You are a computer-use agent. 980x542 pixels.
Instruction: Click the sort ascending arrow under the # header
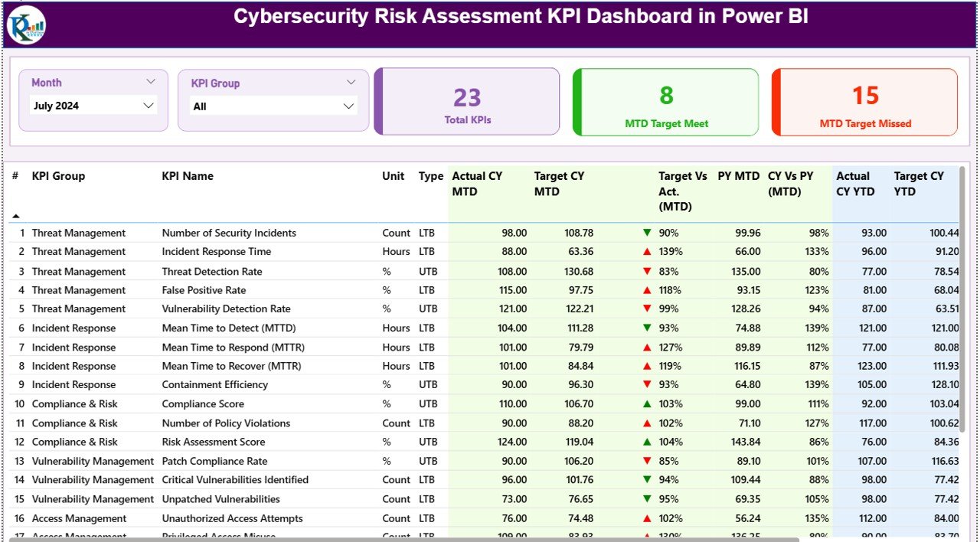[x=15, y=217]
